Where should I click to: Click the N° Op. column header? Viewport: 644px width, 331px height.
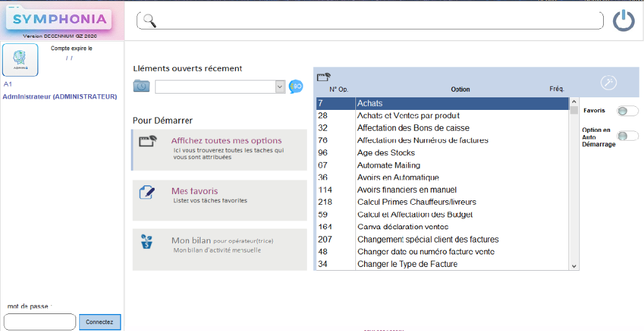(338, 89)
